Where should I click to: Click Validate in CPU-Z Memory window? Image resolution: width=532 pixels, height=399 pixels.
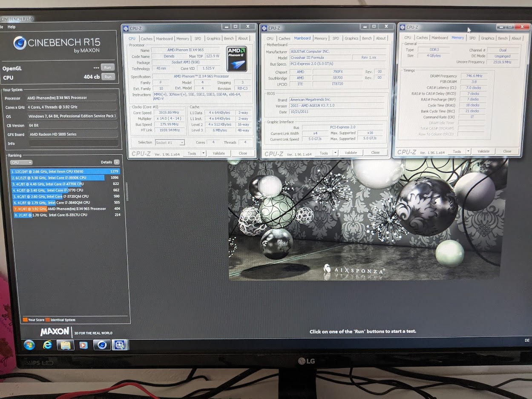pyautogui.click(x=483, y=152)
